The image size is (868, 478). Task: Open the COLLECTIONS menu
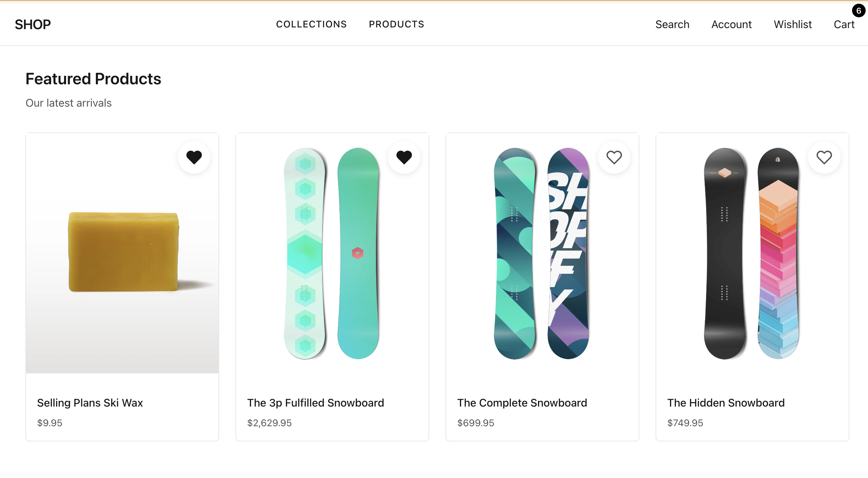[x=311, y=24]
